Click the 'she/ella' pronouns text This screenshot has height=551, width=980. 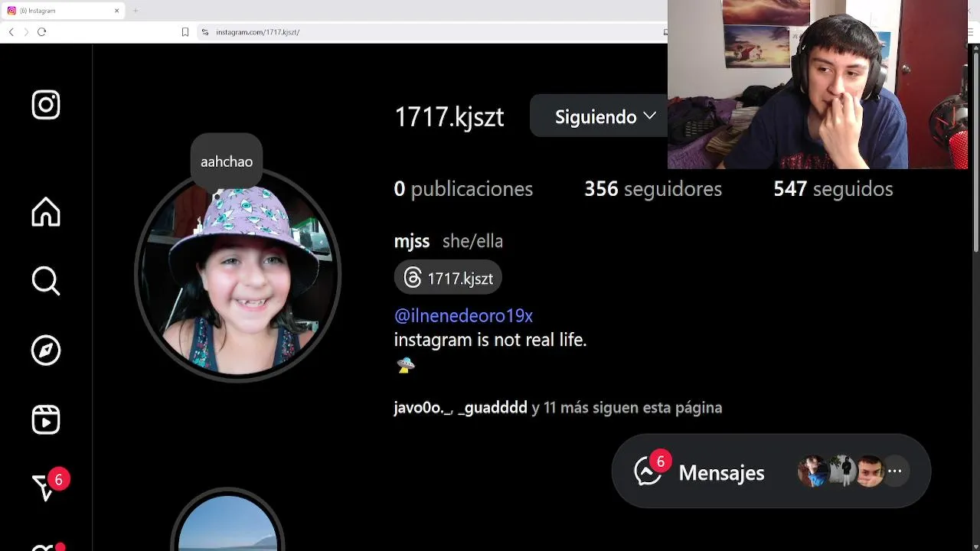pyautogui.click(x=472, y=241)
